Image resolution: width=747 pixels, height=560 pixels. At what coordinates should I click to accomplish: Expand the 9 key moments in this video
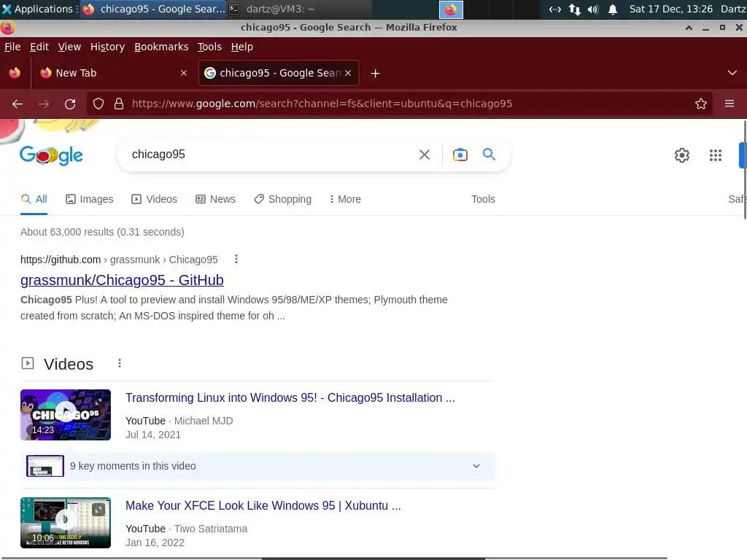(476, 466)
